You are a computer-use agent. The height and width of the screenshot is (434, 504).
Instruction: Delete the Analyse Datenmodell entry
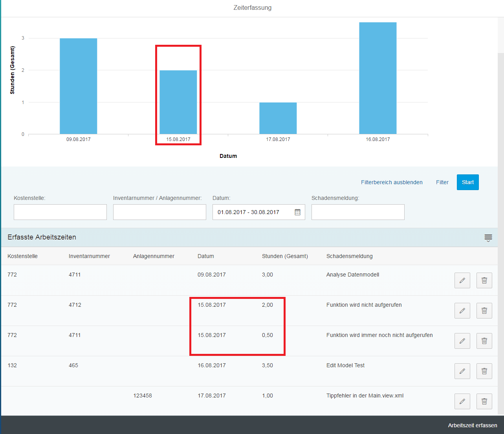[484, 280]
